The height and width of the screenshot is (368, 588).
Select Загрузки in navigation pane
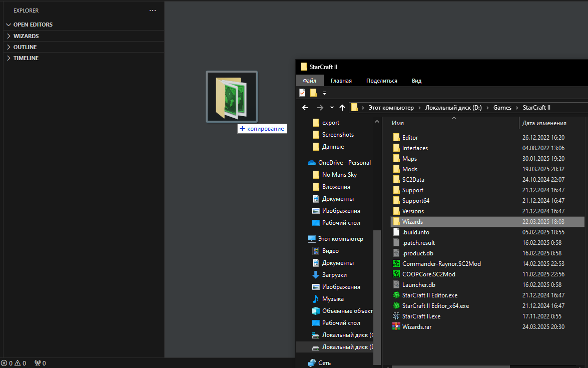click(334, 275)
